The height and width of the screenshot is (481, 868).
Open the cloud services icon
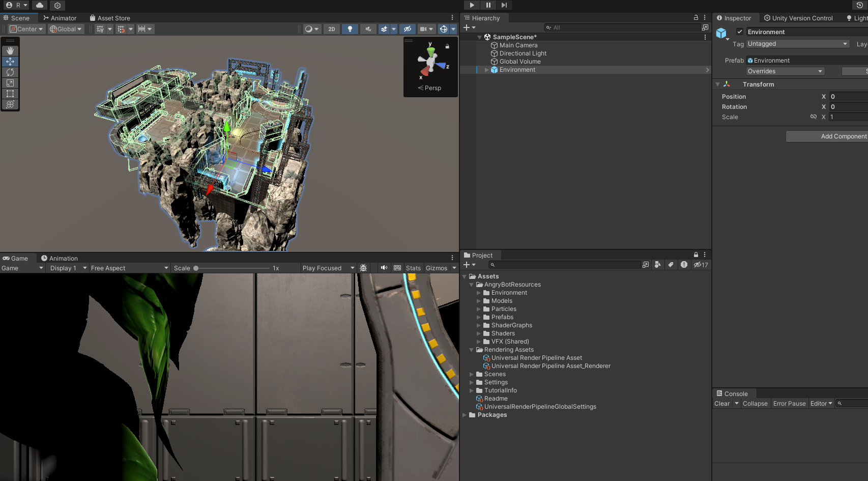pyautogui.click(x=40, y=5)
